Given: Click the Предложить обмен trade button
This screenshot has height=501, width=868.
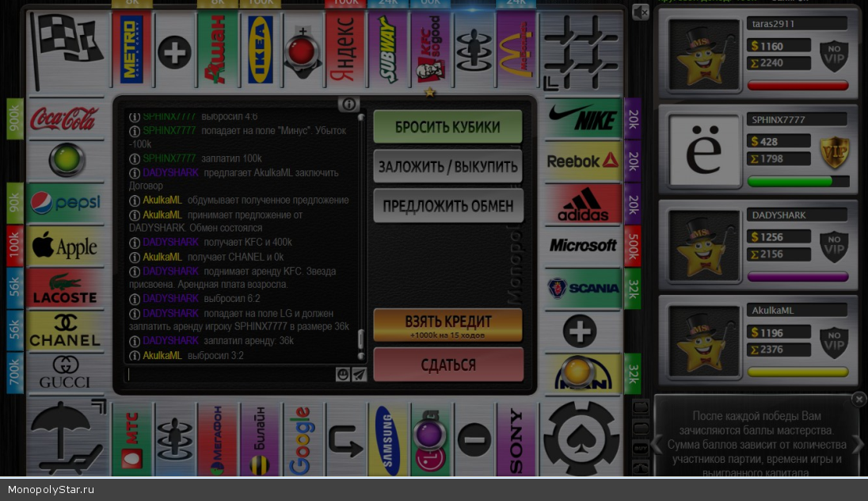Looking at the screenshot, I should [447, 205].
